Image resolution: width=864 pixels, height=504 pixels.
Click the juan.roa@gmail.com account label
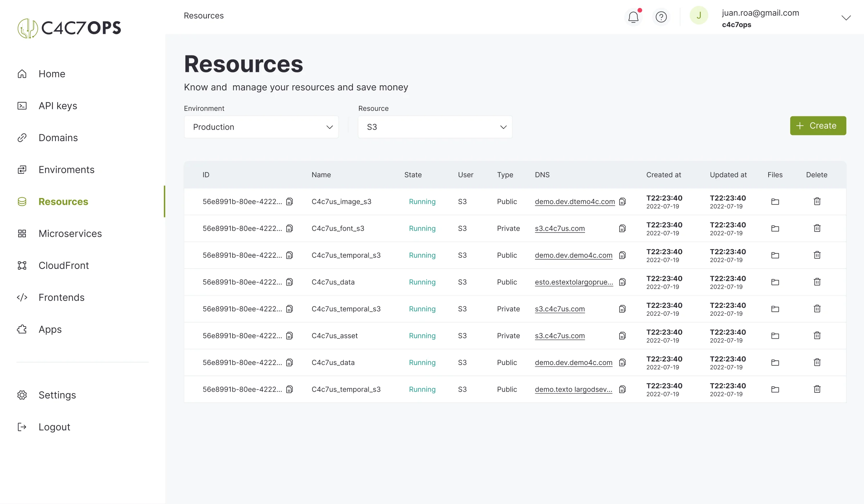(x=760, y=13)
